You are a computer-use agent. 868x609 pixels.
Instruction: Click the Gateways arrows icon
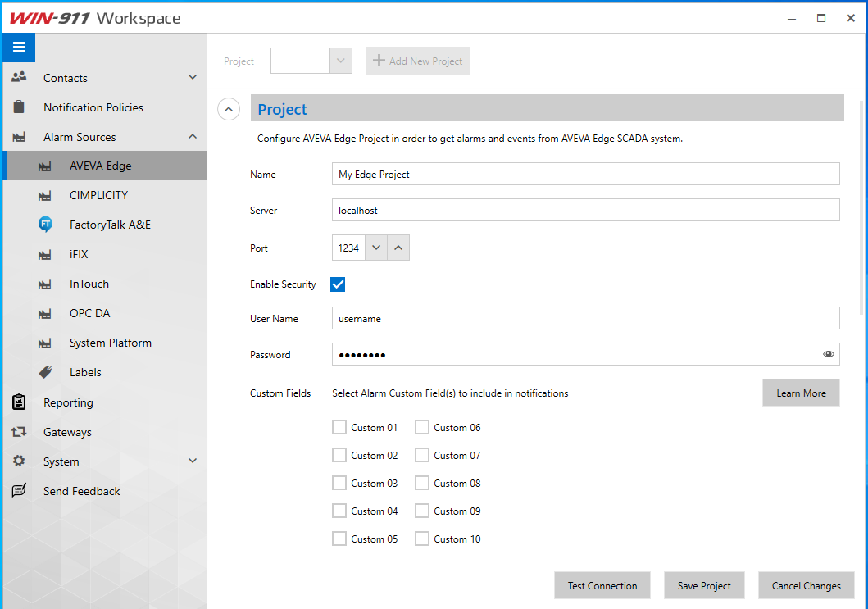coord(19,432)
